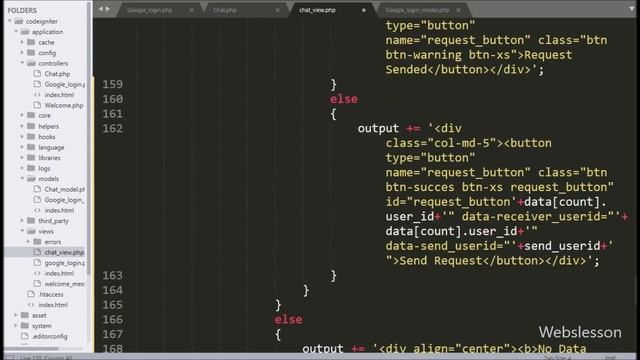The width and height of the screenshot is (640, 360).
Task: Open Google_login file under controllers
Action: [x=64, y=84]
